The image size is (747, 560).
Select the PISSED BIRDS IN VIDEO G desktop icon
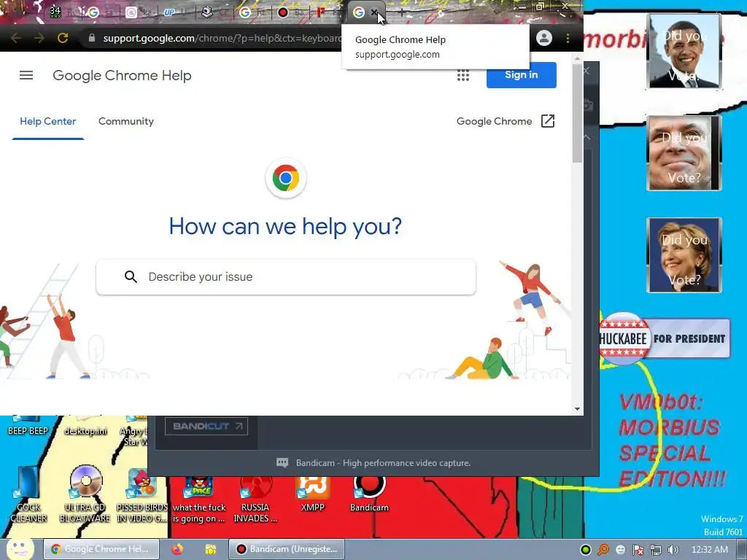[142, 496]
